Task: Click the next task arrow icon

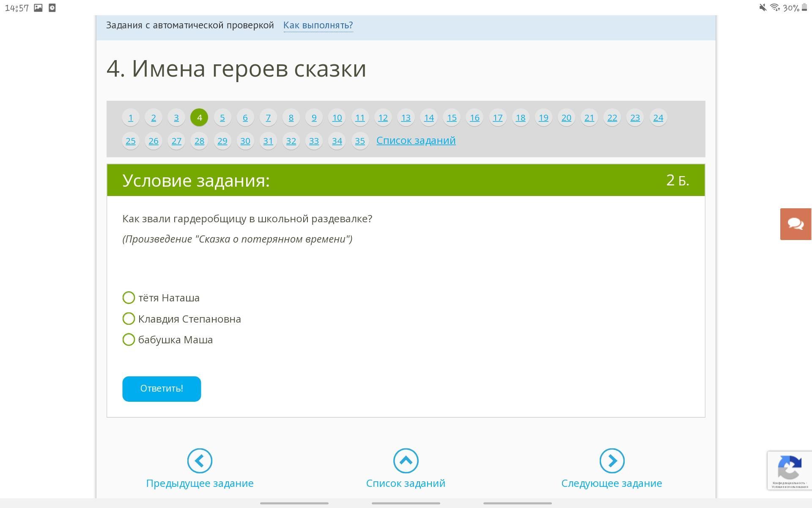Action: pyautogui.click(x=612, y=461)
